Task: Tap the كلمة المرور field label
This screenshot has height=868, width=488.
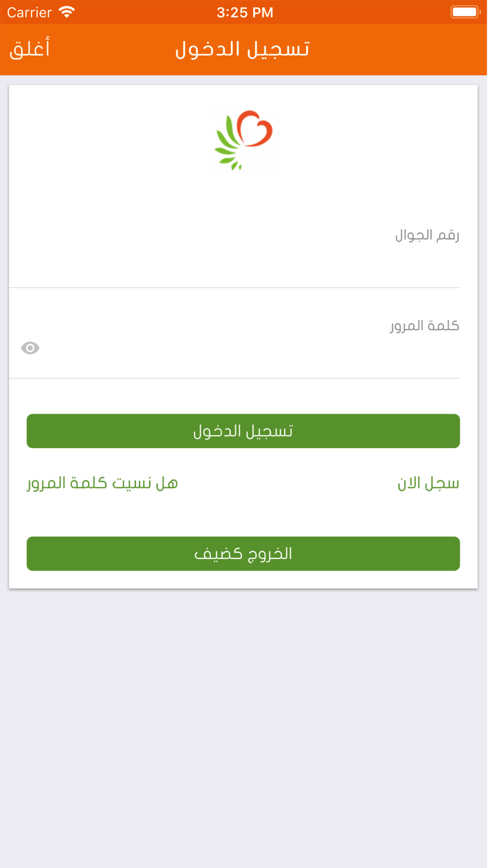Action: pyautogui.click(x=425, y=326)
